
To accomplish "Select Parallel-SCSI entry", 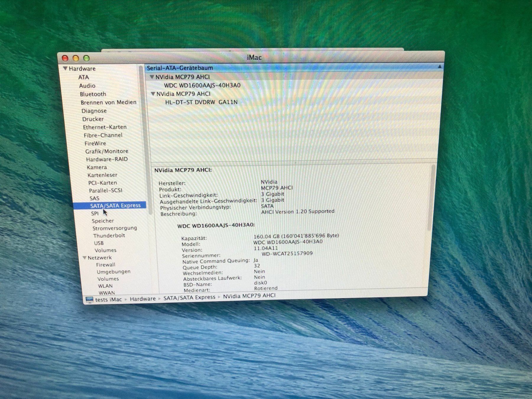I will tap(106, 190).
